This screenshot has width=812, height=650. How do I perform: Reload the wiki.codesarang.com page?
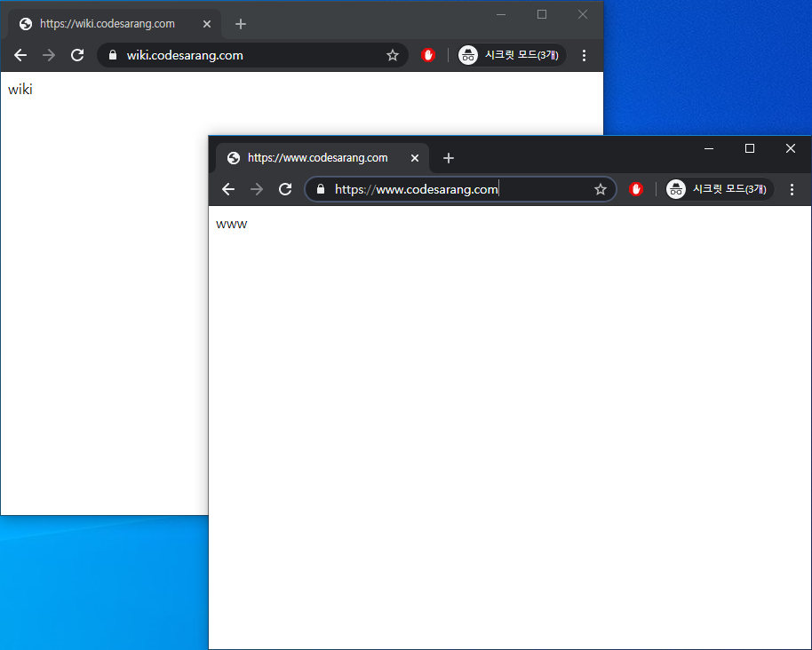point(77,55)
